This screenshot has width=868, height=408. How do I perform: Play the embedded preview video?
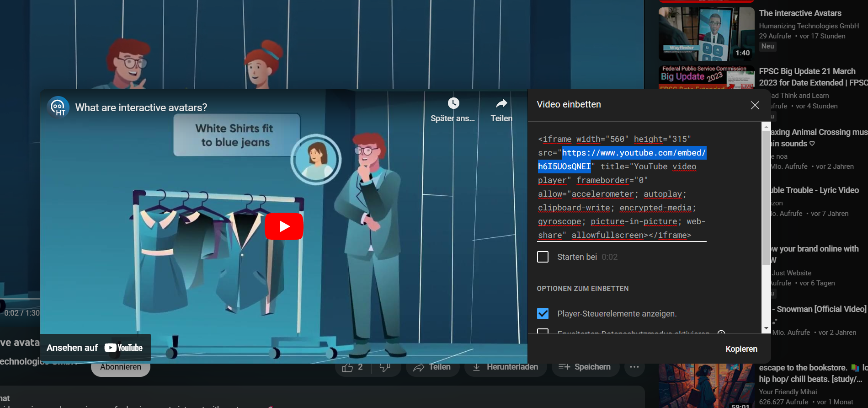pos(284,226)
